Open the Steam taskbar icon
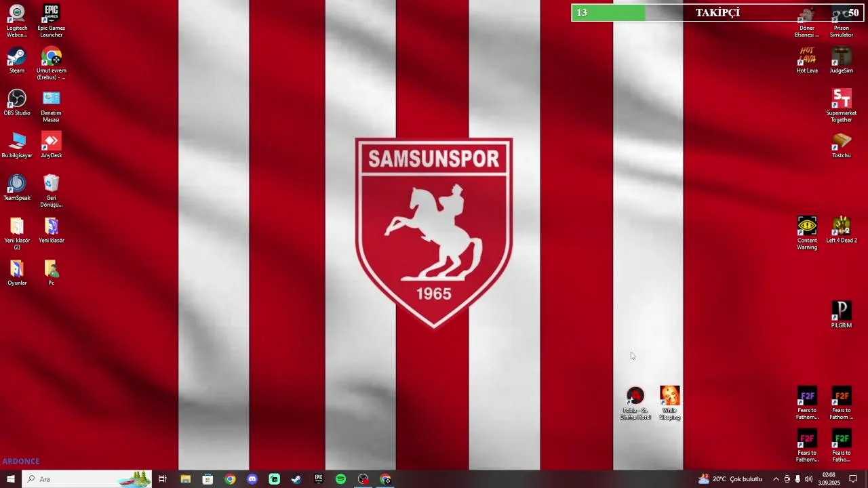The image size is (868, 488). 296,479
